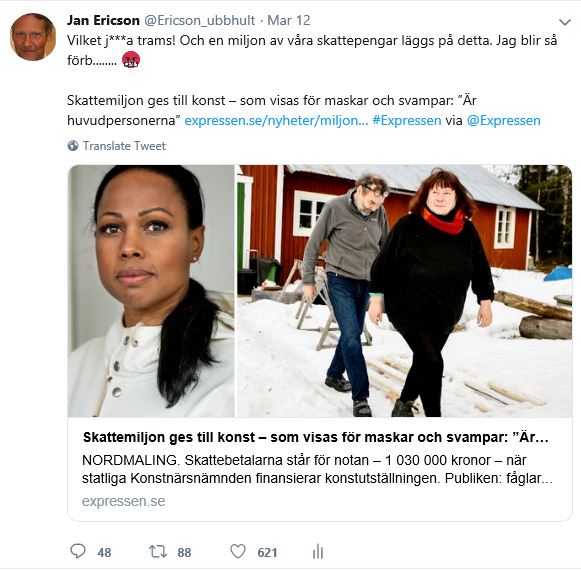Open the Jan Ericson display name

tap(103, 20)
